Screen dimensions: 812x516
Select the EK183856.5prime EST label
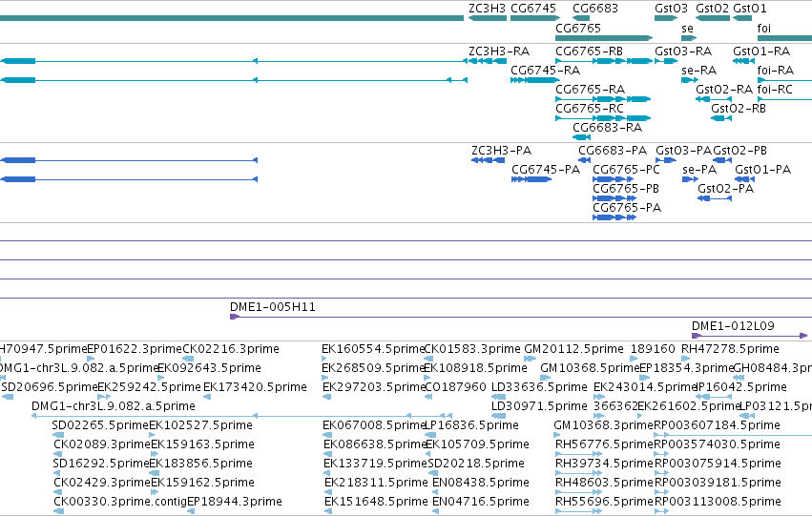(200, 464)
